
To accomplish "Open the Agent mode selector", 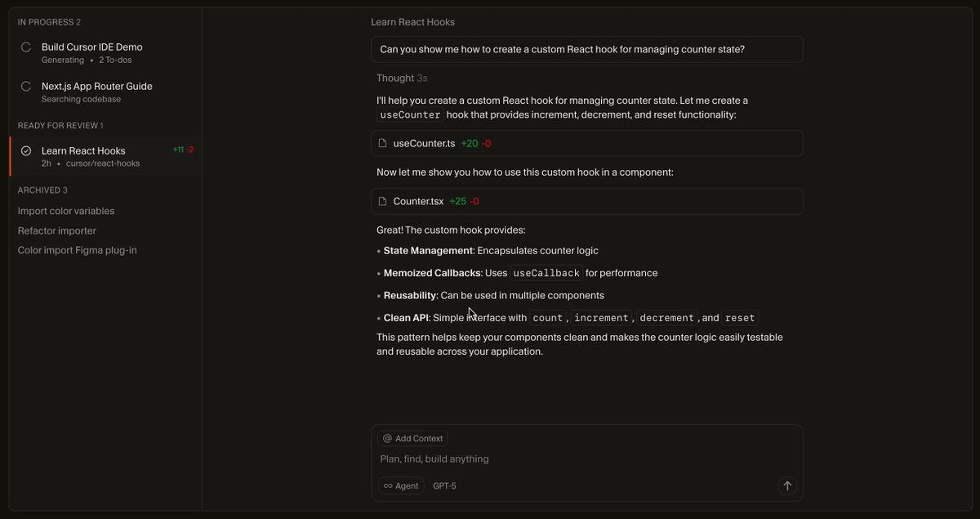I will pos(401,486).
